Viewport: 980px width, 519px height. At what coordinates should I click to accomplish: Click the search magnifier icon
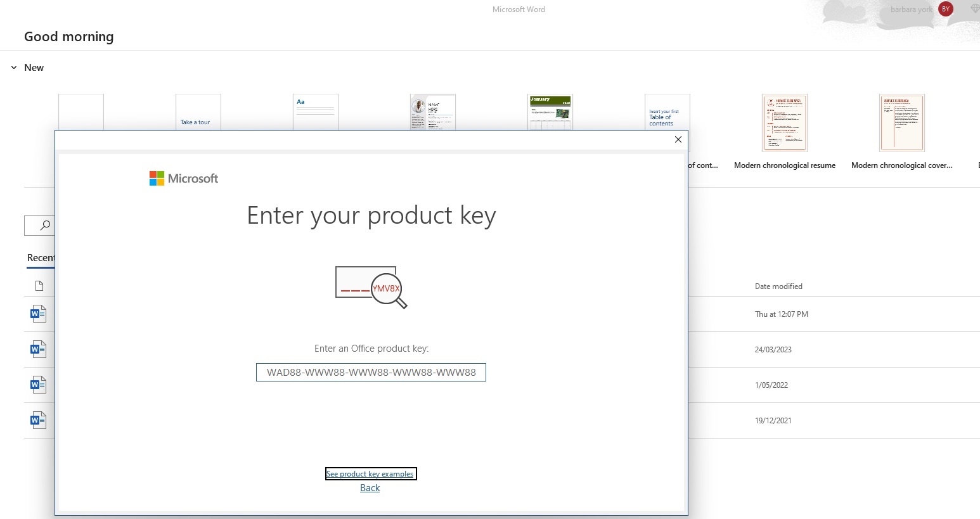point(45,225)
